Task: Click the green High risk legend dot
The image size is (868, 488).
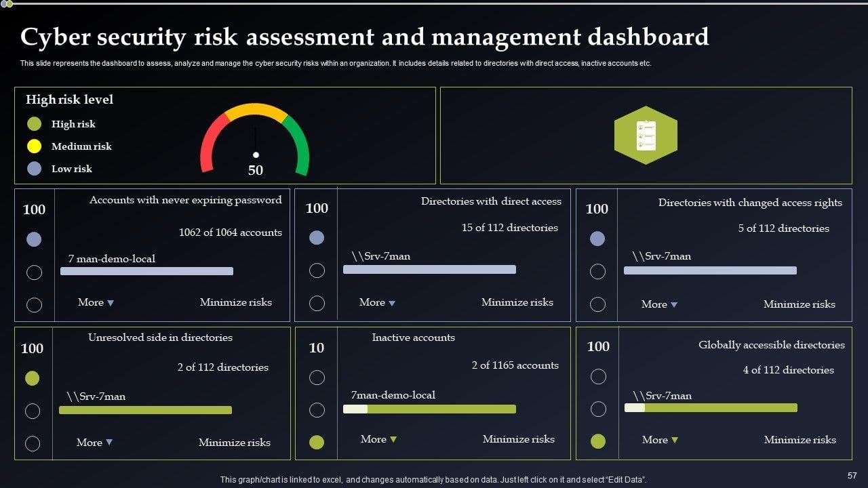Action: coord(34,124)
